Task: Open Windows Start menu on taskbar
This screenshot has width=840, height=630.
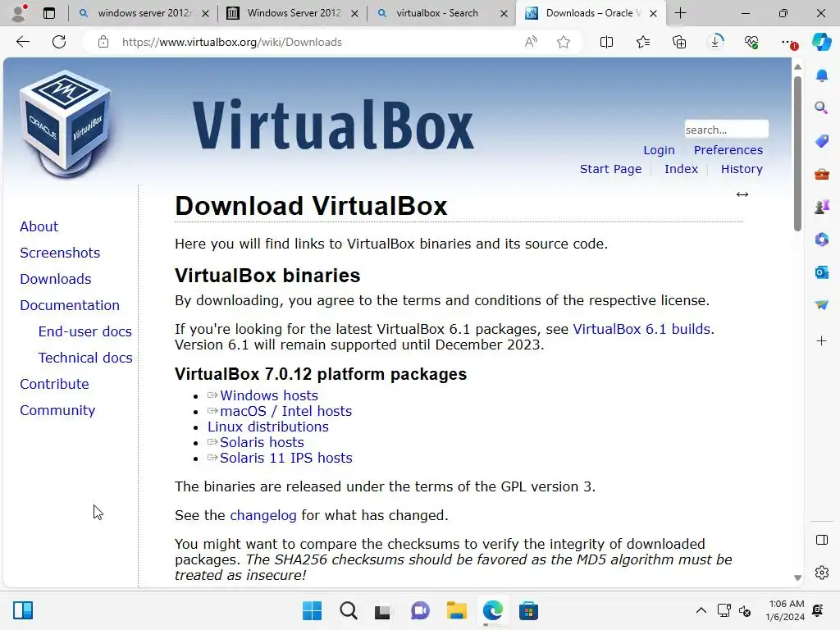Action: coord(312,610)
